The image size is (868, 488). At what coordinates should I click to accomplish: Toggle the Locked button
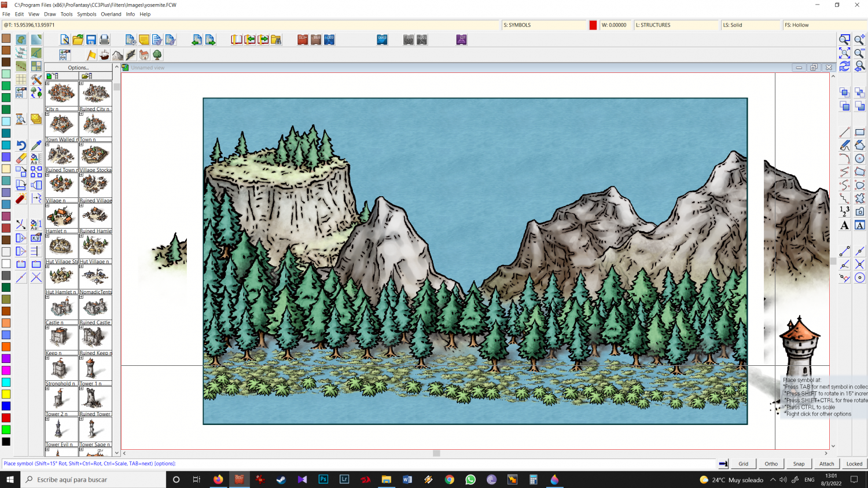click(x=855, y=464)
